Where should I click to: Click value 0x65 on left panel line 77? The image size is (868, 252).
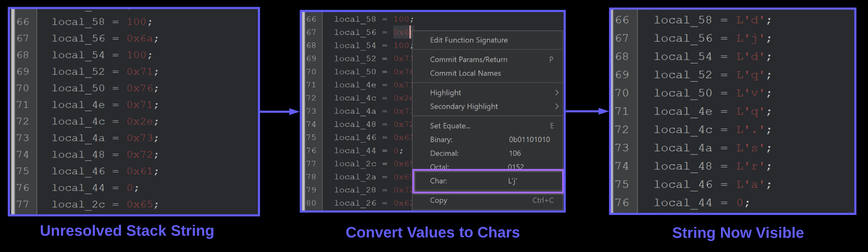(x=140, y=204)
